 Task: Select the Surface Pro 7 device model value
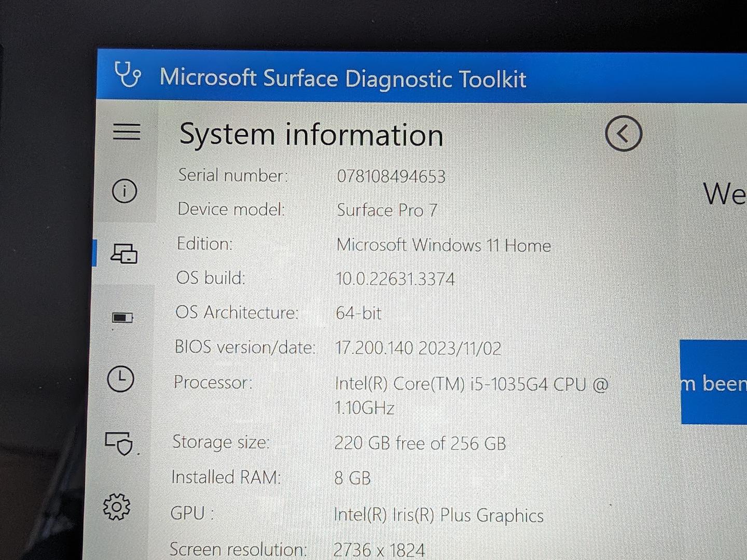pyautogui.click(x=387, y=210)
